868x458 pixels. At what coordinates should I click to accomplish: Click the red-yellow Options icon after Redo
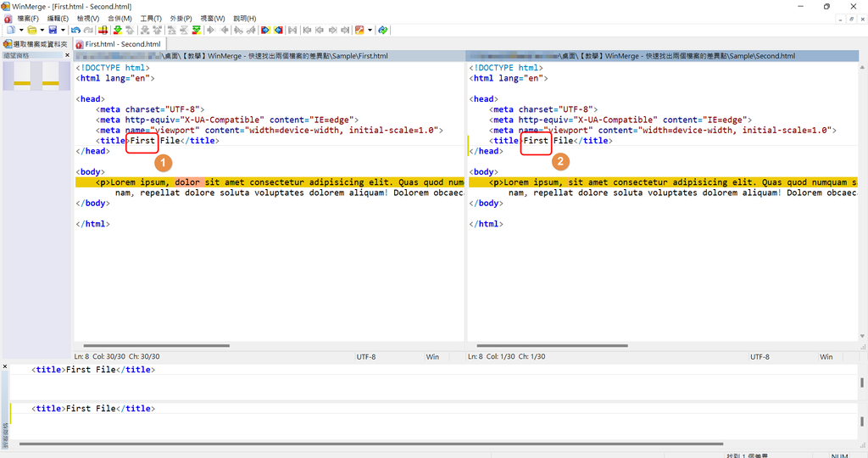pos(103,30)
